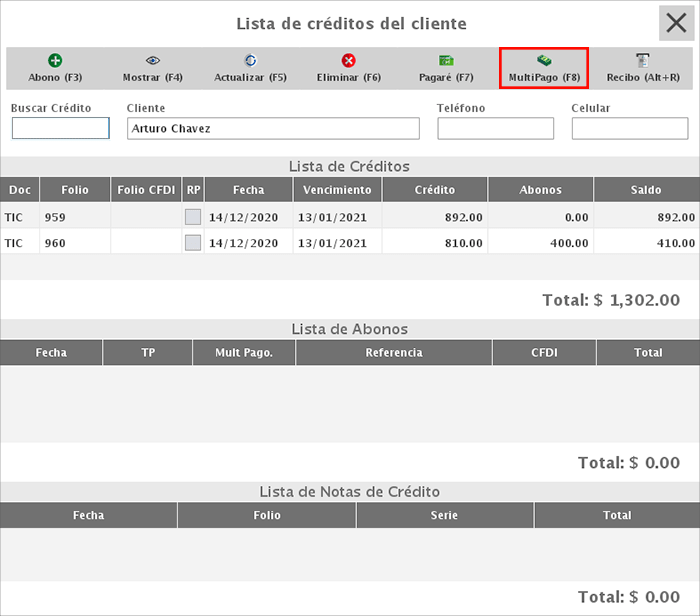Click TIC doc cell in row 960

pyautogui.click(x=20, y=243)
